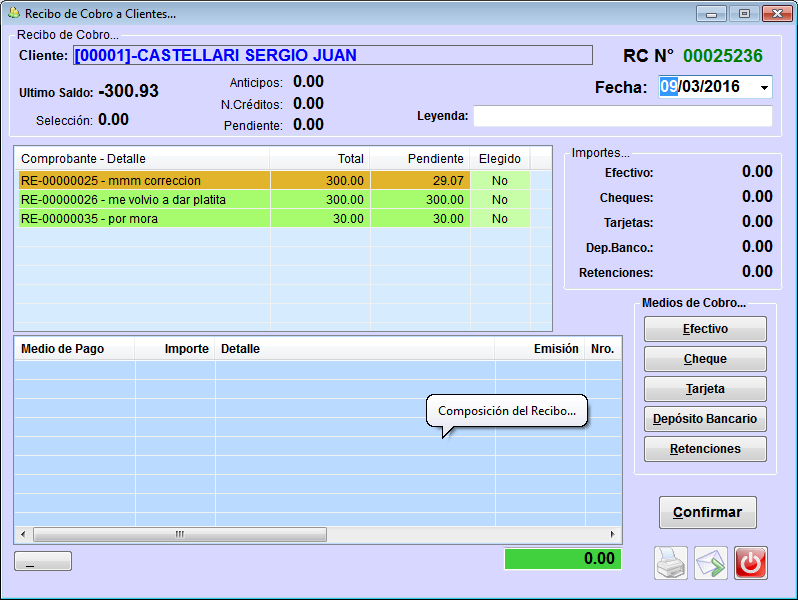Image resolution: width=798 pixels, height=600 pixels.
Task: Click the Medio de Pago column header
Action: (x=75, y=349)
